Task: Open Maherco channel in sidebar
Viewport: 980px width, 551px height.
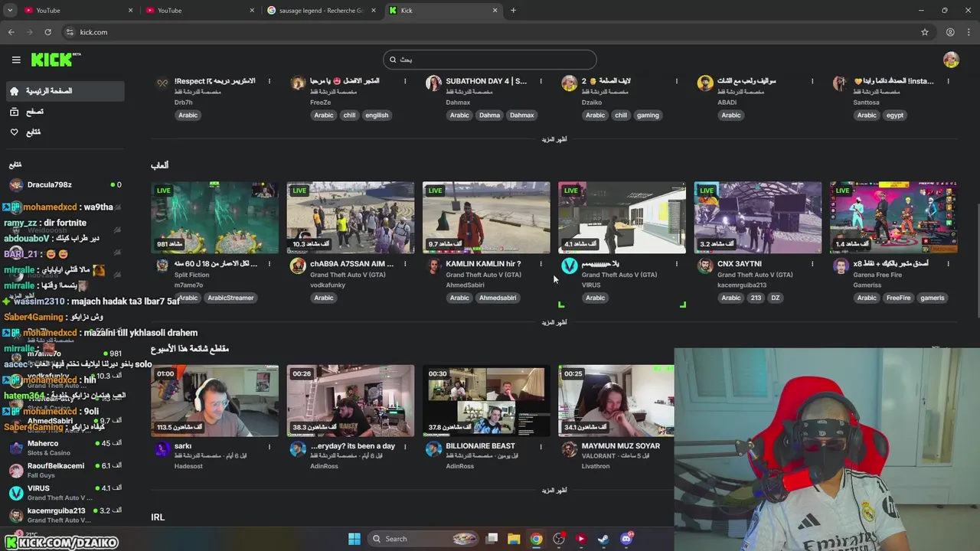Action: click(65, 448)
